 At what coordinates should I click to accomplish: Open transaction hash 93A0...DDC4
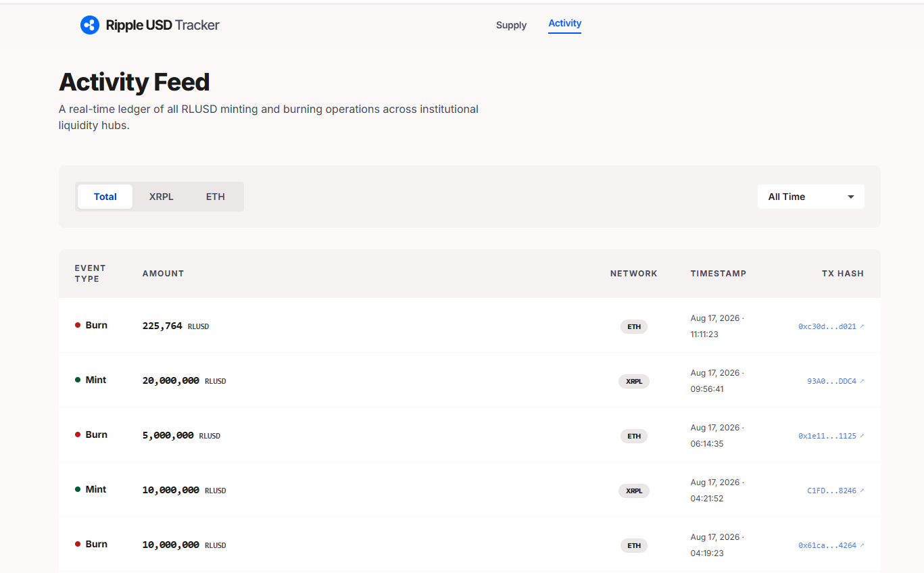click(x=831, y=381)
